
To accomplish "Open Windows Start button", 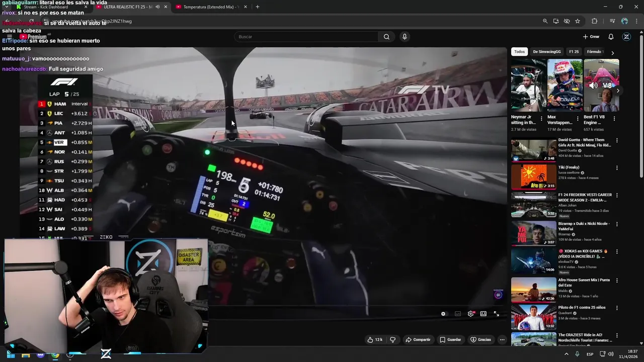I will [x=11, y=354].
